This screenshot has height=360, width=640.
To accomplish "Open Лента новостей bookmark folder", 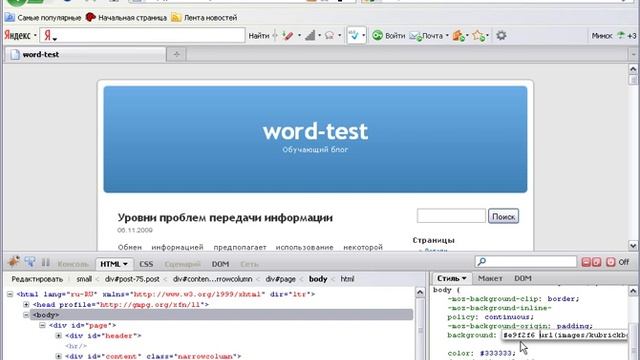I will [204, 18].
